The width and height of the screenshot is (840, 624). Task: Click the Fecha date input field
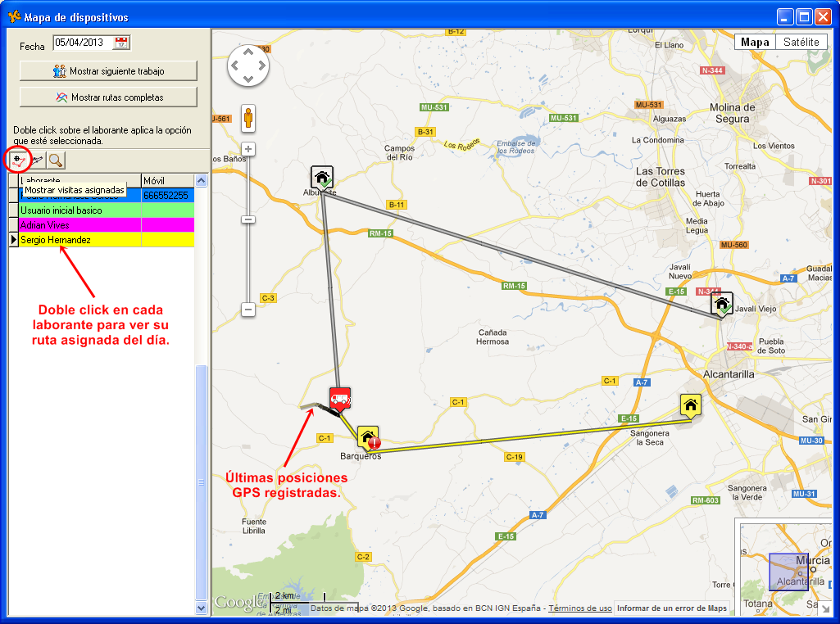pyautogui.click(x=82, y=43)
